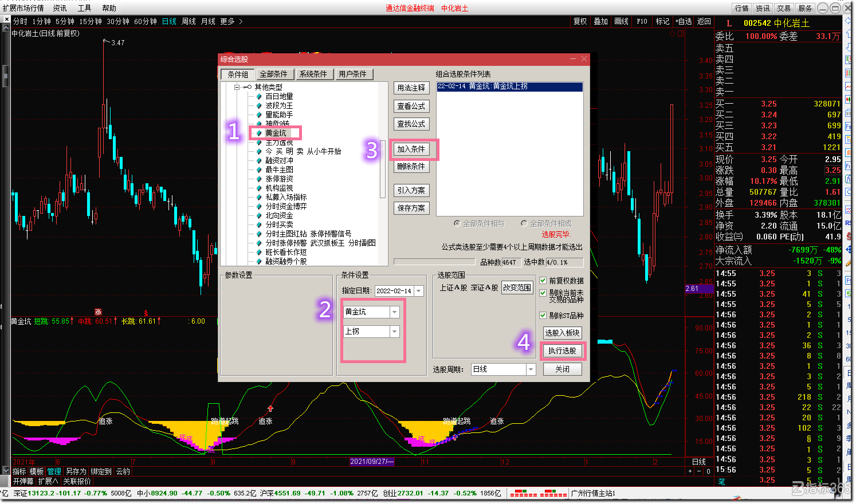
Task: Click the 改变范围 button
Action: (517, 288)
